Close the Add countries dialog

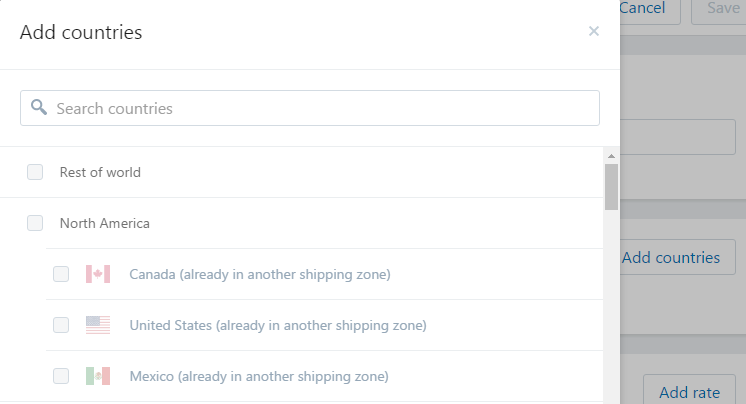pyautogui.click(x=594, y=32)
